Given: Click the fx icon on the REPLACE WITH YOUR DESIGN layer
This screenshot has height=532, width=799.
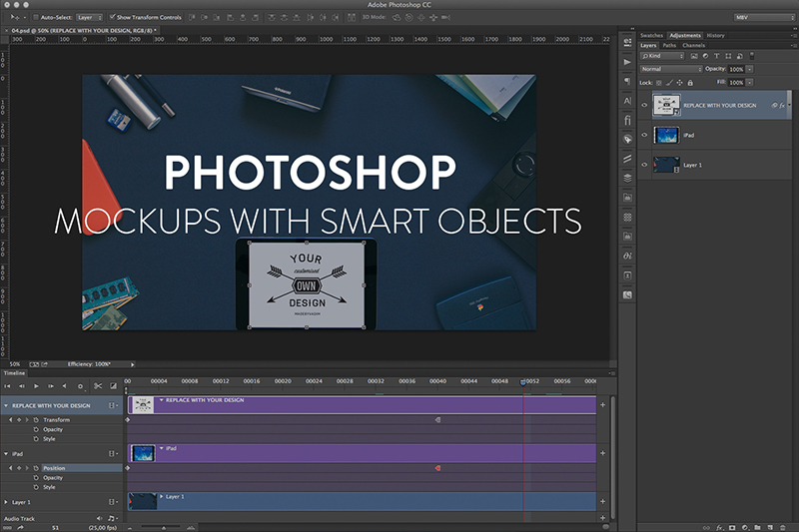Looking at the screenshot, I should point(784,105).
